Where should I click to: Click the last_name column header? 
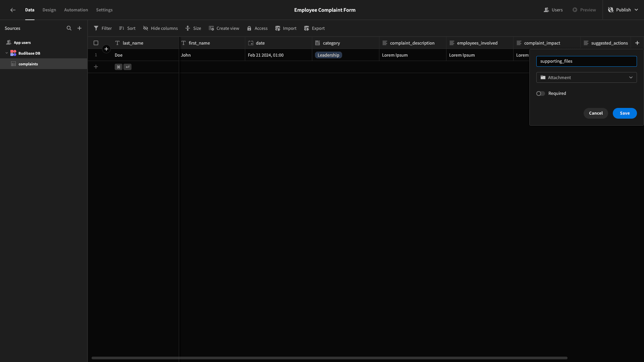[x=145, y=43]
